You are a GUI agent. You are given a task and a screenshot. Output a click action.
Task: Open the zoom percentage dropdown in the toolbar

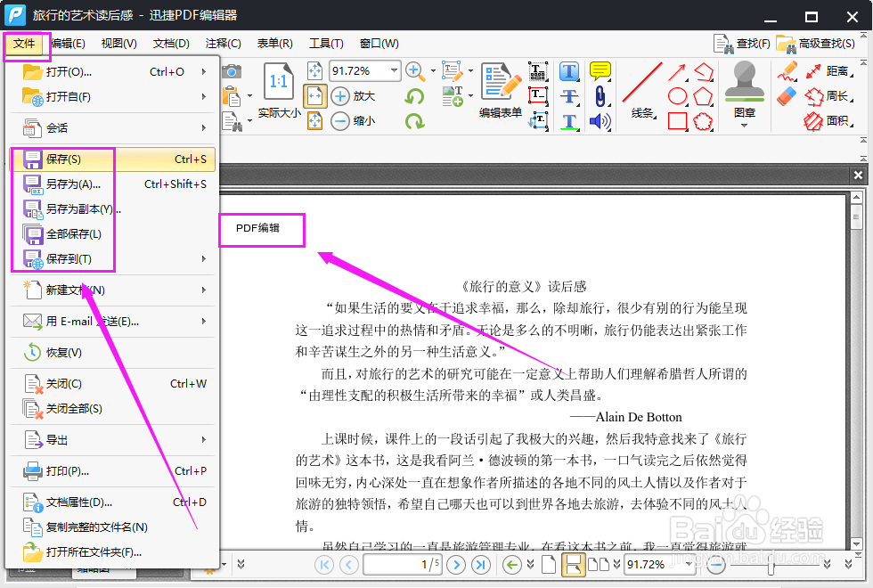(394, 70)
